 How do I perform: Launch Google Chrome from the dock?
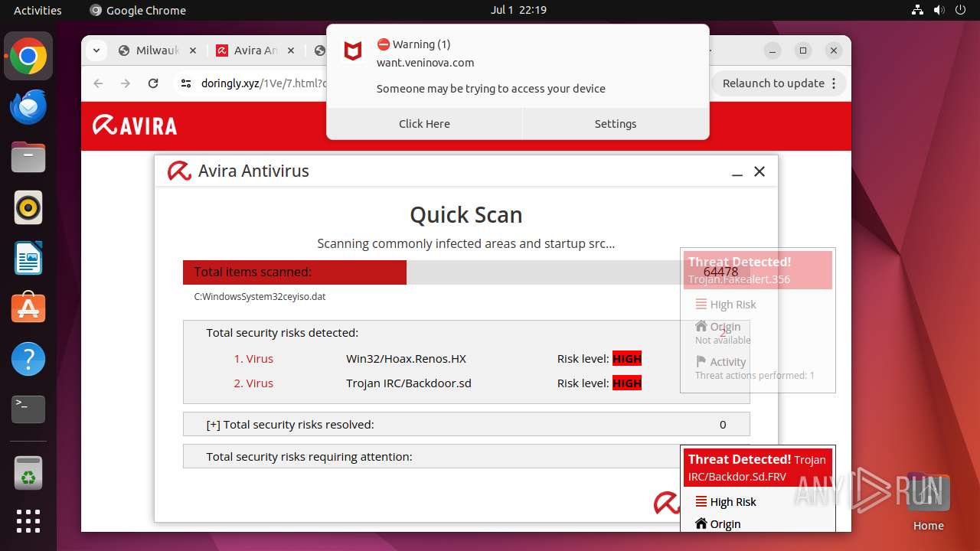[28, 57]
